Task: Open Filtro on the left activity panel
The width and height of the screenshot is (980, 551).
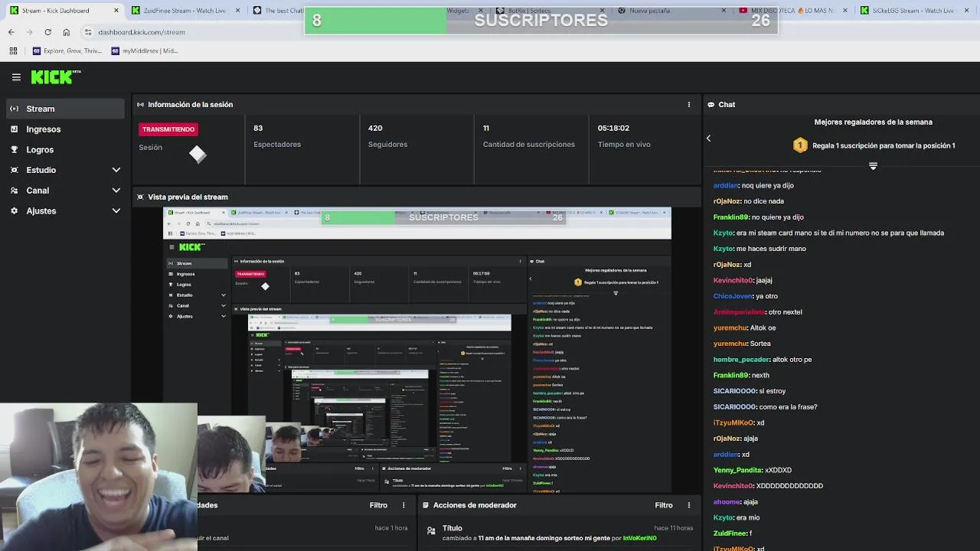Action: click(378, 505)
